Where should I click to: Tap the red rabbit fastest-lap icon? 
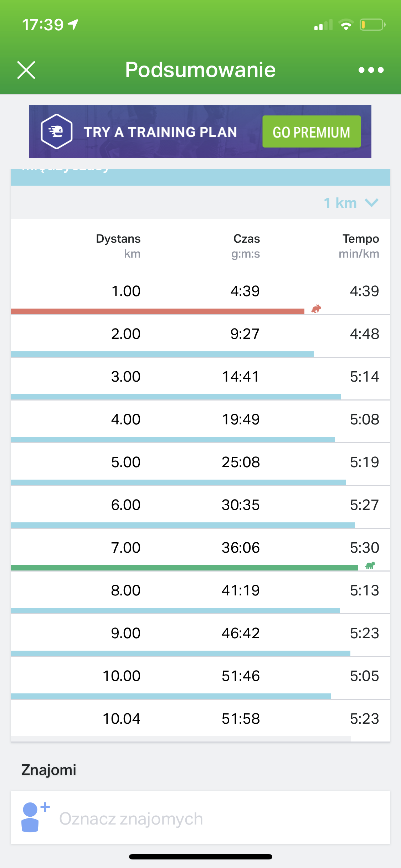(316, 309)
